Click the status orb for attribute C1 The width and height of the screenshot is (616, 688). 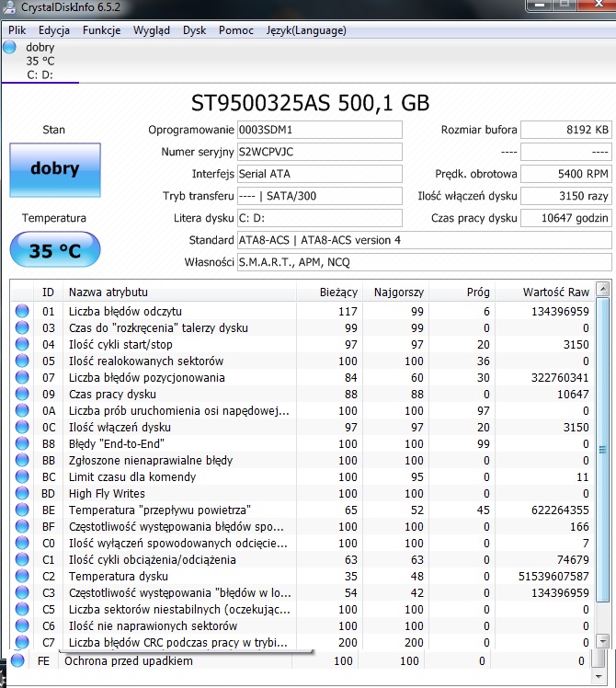click(x=22, y=559)
